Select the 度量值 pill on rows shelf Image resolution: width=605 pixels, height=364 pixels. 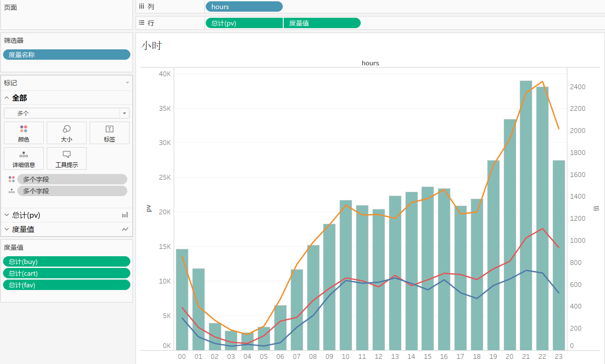point(322,23)
